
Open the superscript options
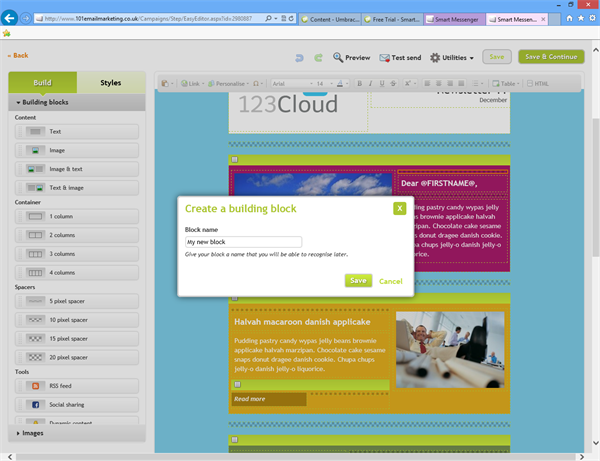click(x=409, y=83)
